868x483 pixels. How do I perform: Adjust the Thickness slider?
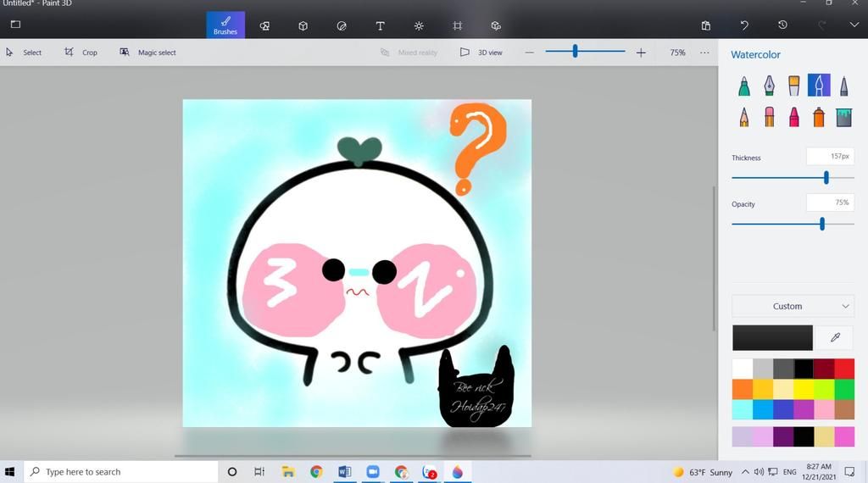click(x=826, y=178)
